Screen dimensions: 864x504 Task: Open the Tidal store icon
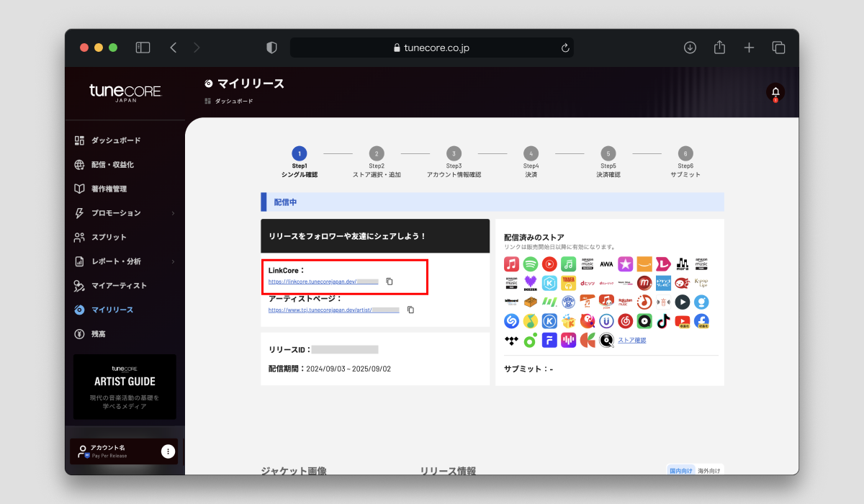point(512,340)
